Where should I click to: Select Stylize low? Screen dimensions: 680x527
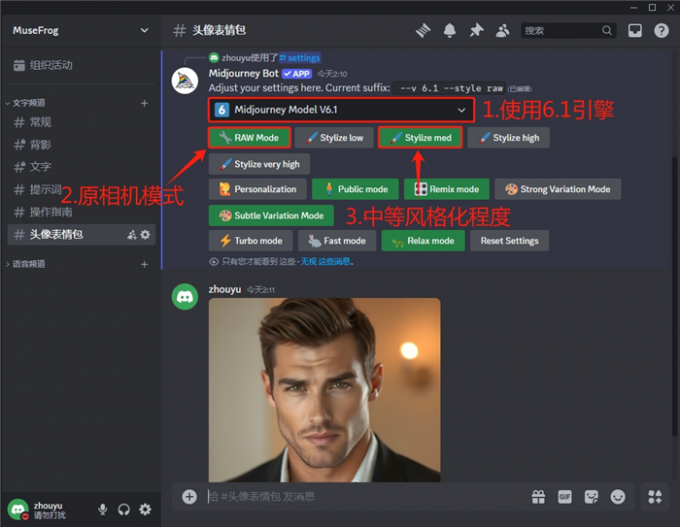334,138
